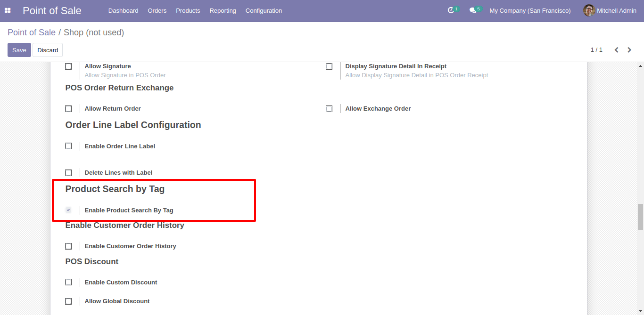
Task: Save the POS configuration
Action: pos(19,50)
